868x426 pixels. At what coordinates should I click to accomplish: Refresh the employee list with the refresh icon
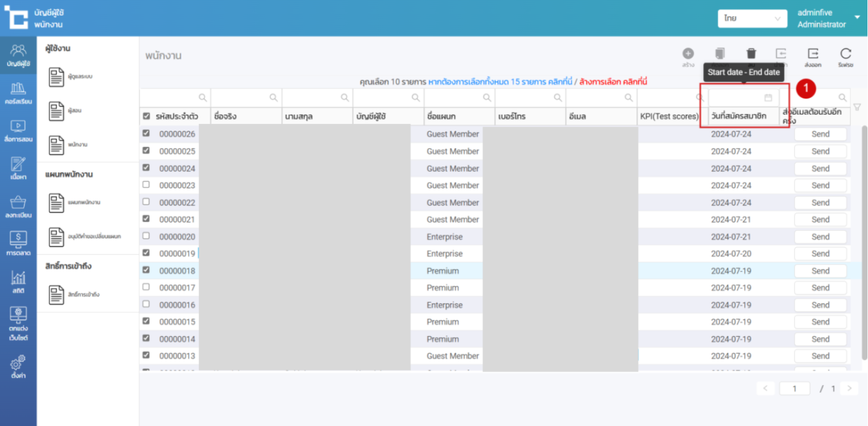846,55
